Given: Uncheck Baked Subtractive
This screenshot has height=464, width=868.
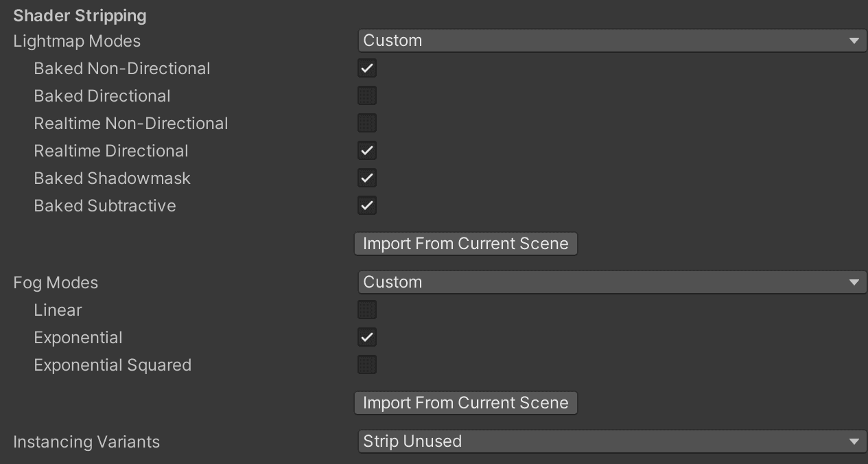Looking at the screenshot, I should pos(366,205).
